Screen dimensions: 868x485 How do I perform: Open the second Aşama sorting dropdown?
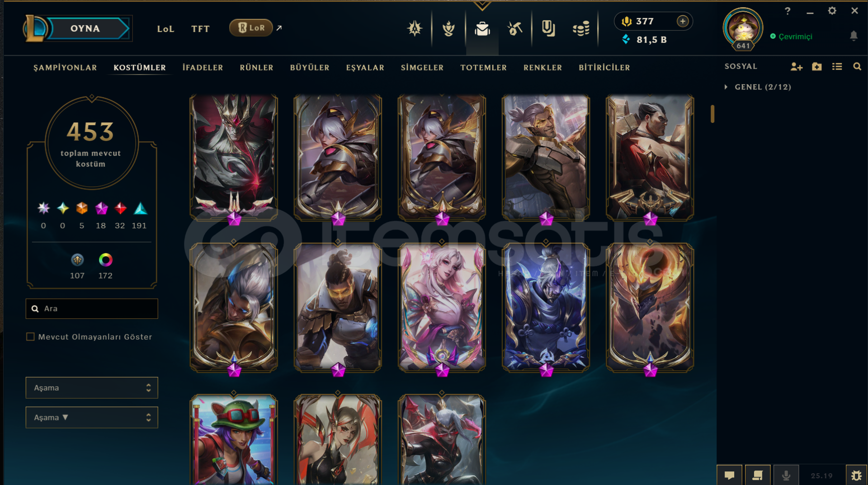pos(92,418)
